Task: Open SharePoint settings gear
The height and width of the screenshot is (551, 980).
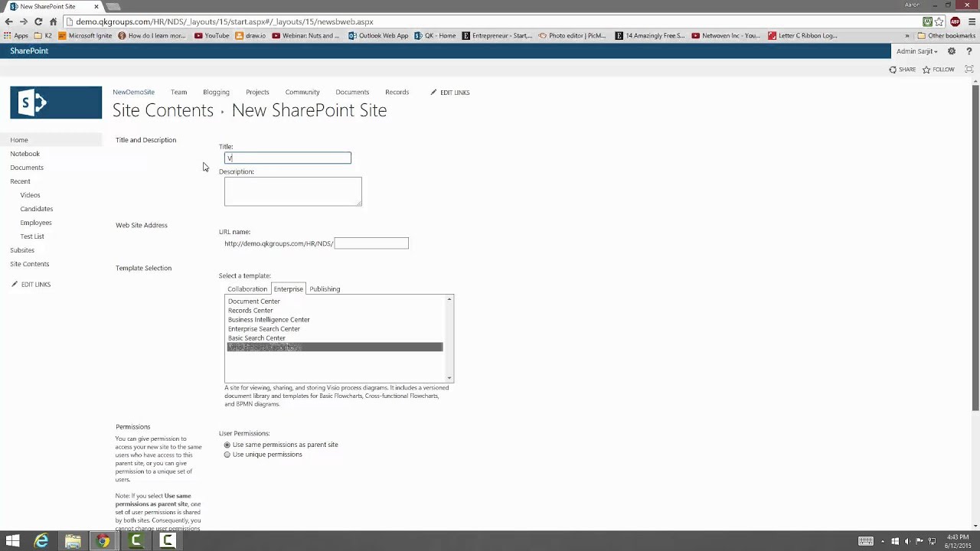Action: click(x=952, y=51)
